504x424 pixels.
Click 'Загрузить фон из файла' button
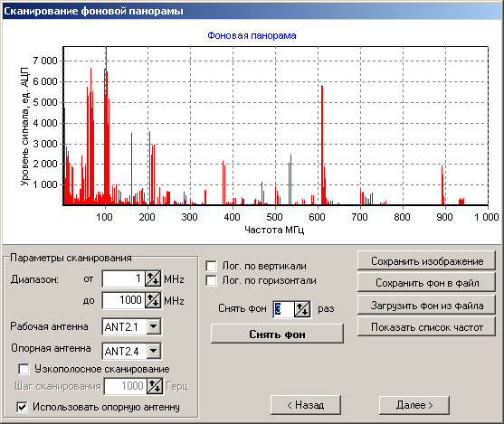click(x=426, y=306)
